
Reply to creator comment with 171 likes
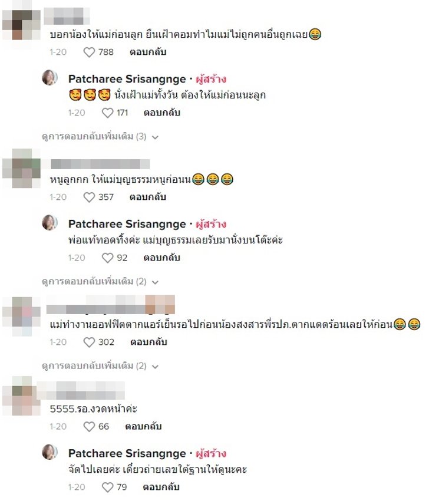pyautogui.click(x=161, y=113)
